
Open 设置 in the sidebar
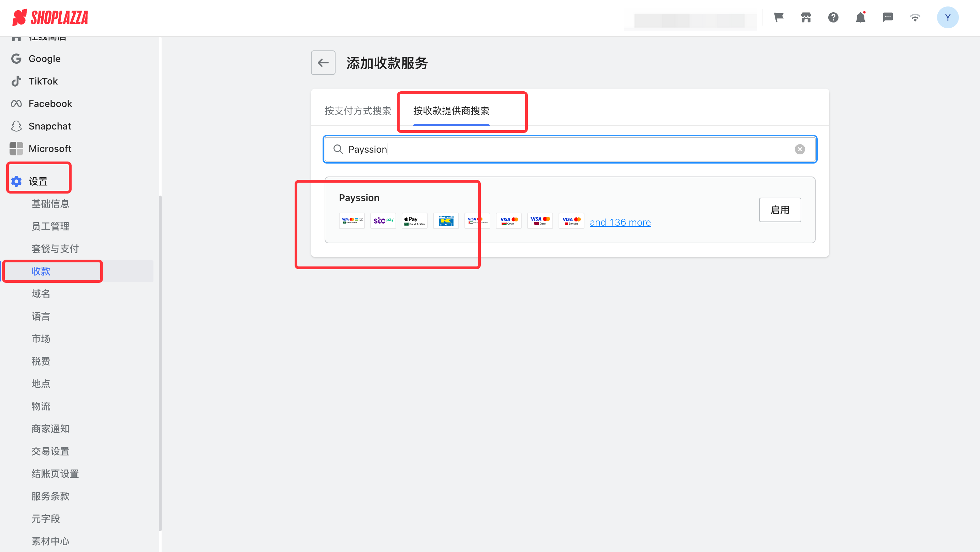tap(38, 181)
